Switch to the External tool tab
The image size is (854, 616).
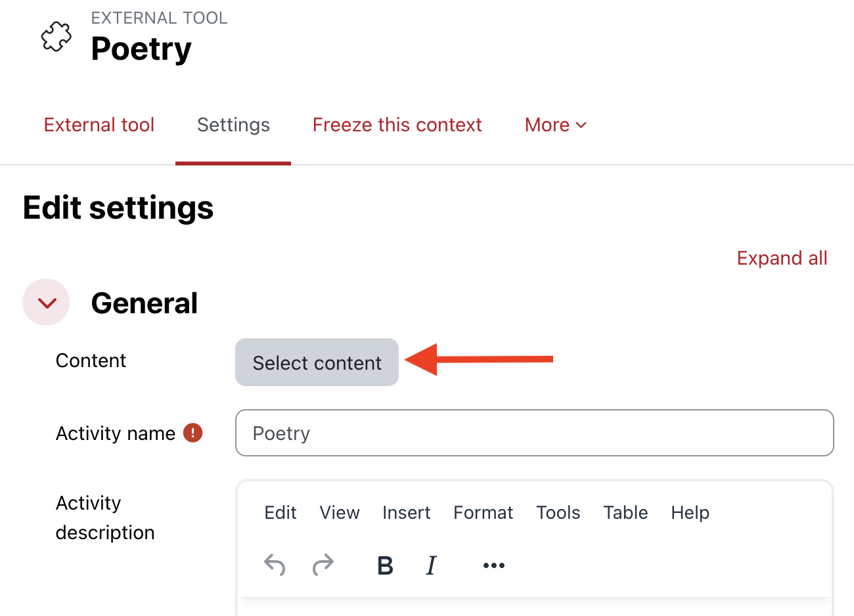pos(99,125)
